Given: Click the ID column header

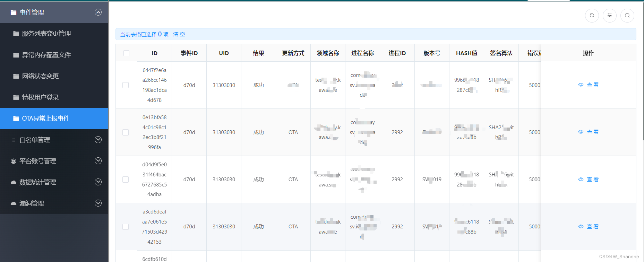Looking at the screenshot, I should pos(155,53).
